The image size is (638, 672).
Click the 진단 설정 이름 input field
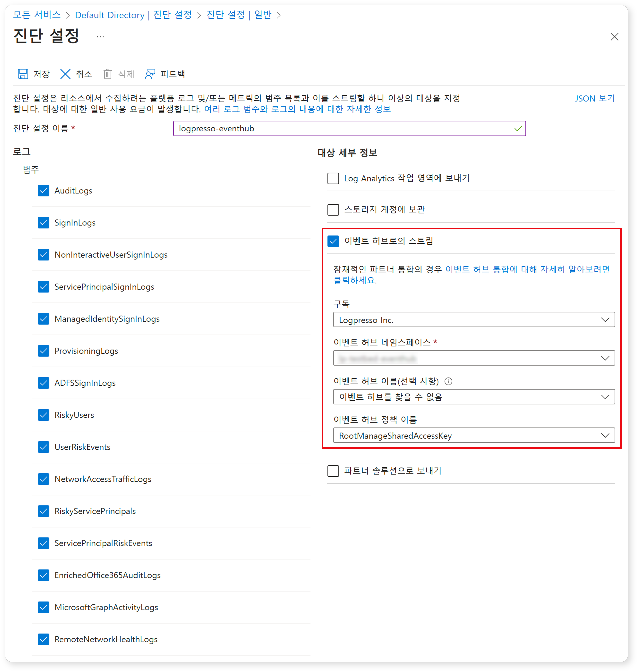click(349, 128)
